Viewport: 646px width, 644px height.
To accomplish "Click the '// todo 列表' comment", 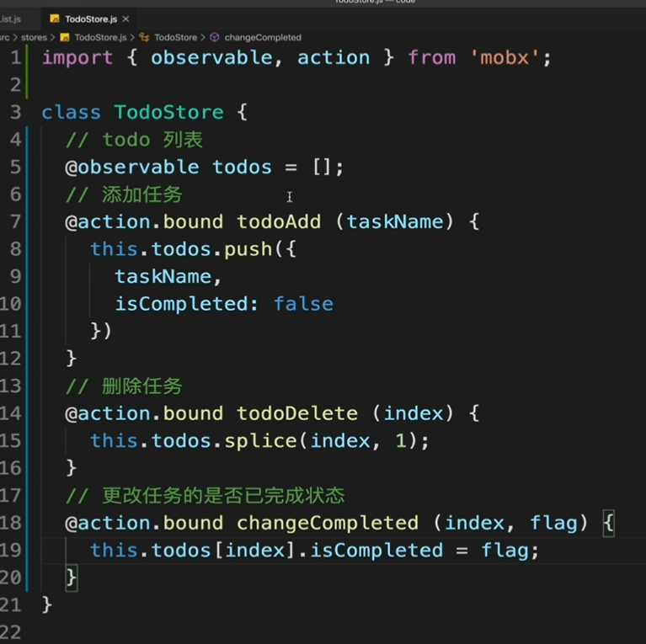I will click(x=134, y=140).
